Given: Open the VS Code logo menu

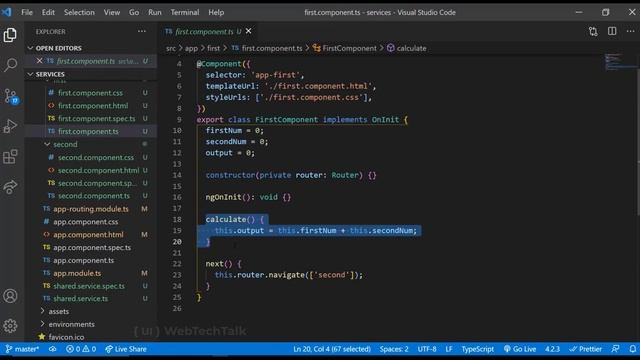Looking at the screenshot, I should click(x=7, y=12).
